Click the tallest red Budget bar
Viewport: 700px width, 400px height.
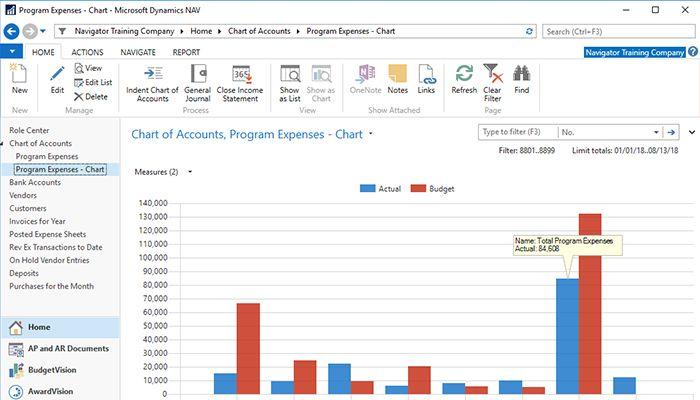pyautogui.click(x=590, y=304)
